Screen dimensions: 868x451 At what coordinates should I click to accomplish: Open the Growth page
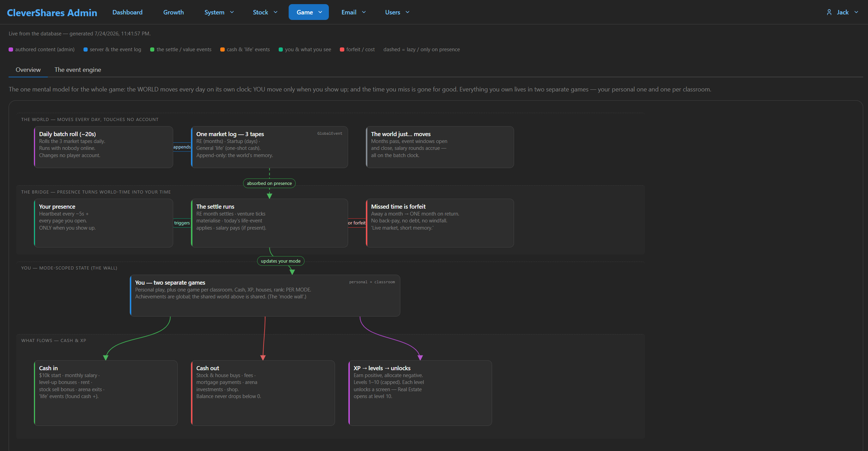(173, 12)
